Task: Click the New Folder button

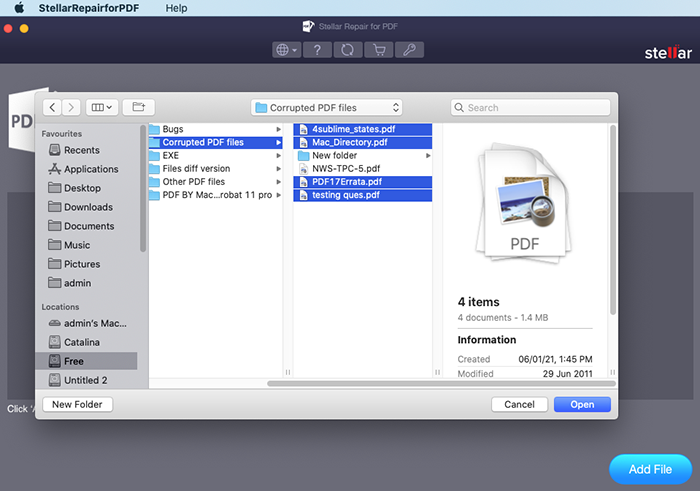Action: [x=78, y=404]
